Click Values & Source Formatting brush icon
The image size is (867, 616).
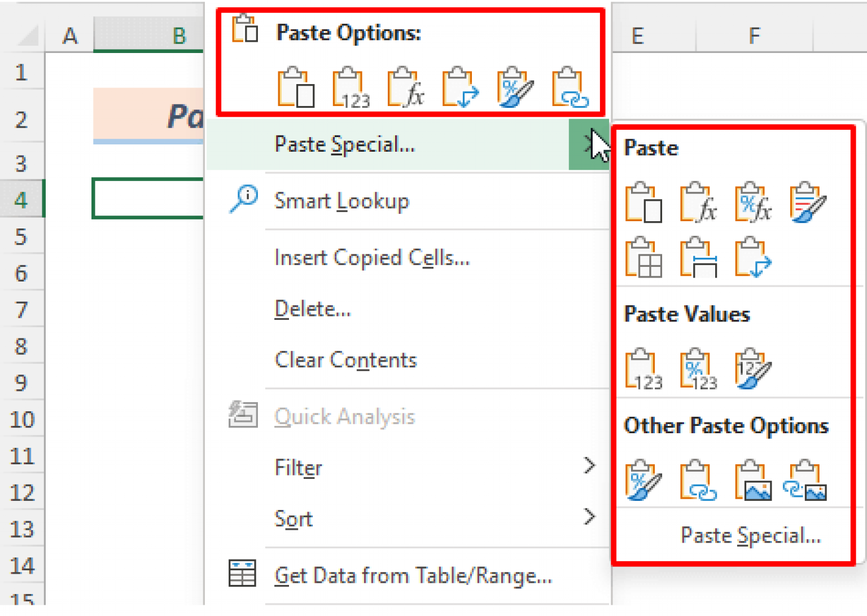click(753, 369)
